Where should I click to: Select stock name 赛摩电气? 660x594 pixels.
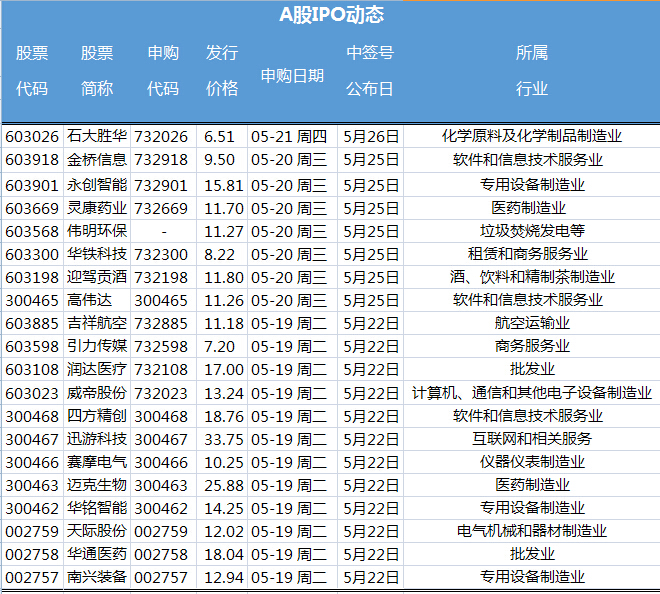tap(97, 462)
